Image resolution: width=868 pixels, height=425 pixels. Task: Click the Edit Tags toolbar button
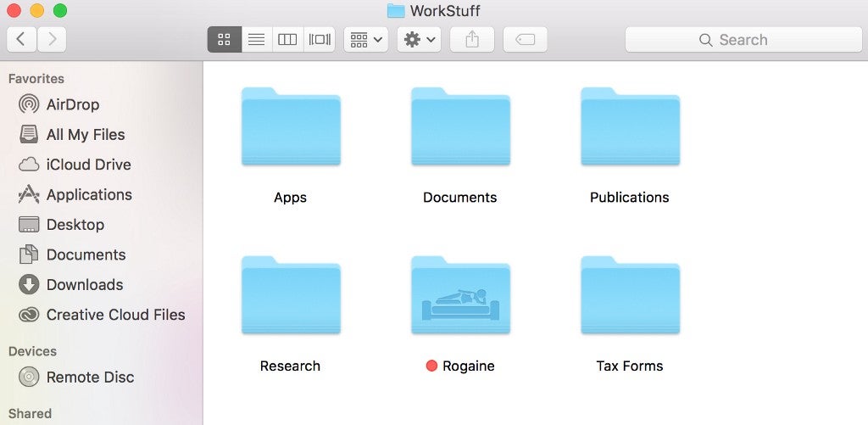(x=525, y=39)
